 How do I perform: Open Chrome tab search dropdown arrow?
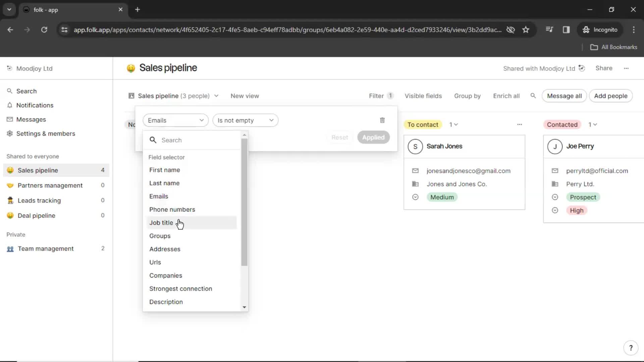pos(9,10)
